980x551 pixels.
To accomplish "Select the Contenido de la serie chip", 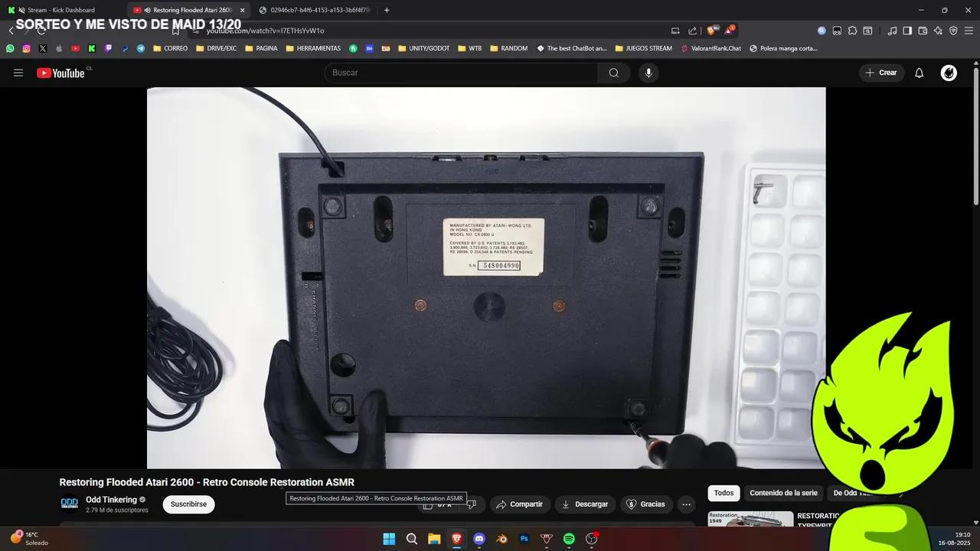I will point(783,493).
